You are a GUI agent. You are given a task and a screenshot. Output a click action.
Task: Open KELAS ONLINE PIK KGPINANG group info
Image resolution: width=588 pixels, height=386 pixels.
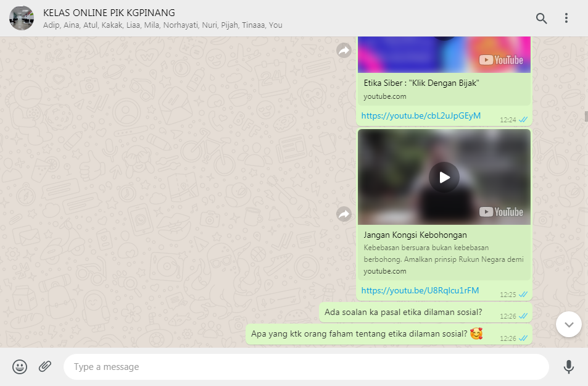(x=109, y=12)
